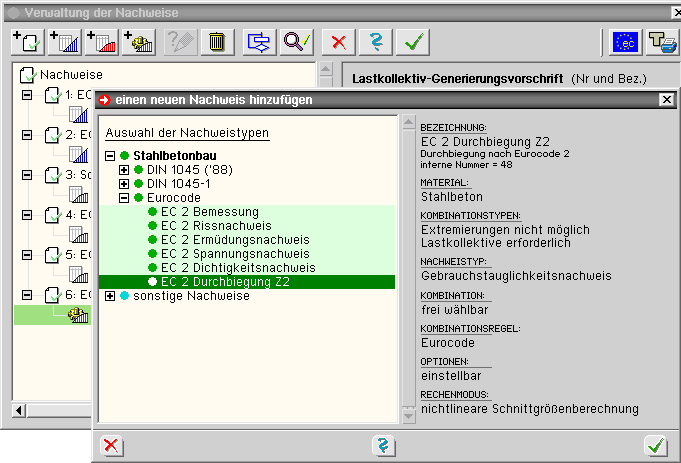Expand the sonstige Nachweise node
Screen dimensions: 681x463
[110, 296]
